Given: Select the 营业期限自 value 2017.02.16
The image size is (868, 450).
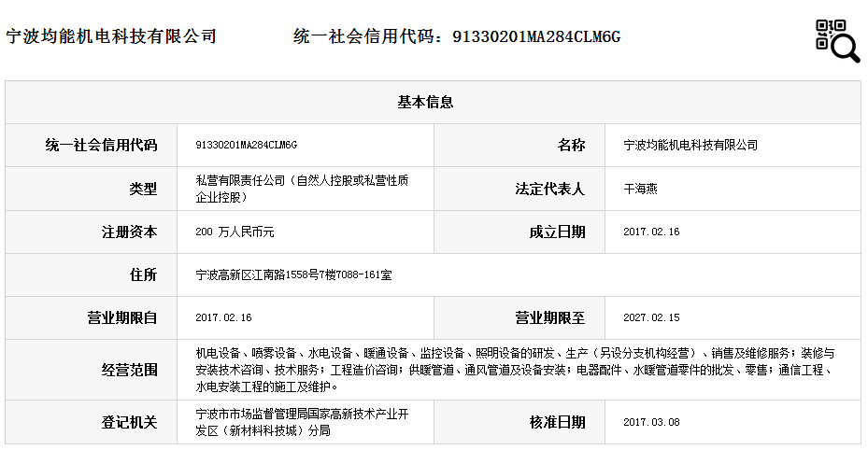Looking at the screenshot, I should [223, 317].
